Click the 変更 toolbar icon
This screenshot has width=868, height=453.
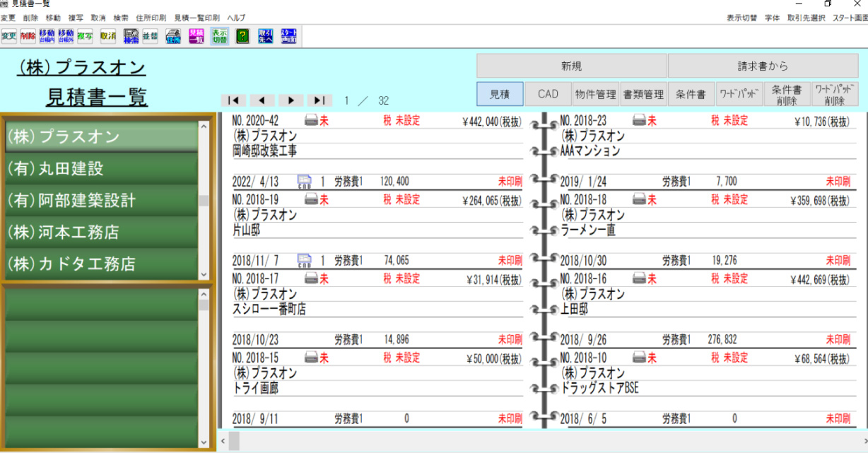8,36
